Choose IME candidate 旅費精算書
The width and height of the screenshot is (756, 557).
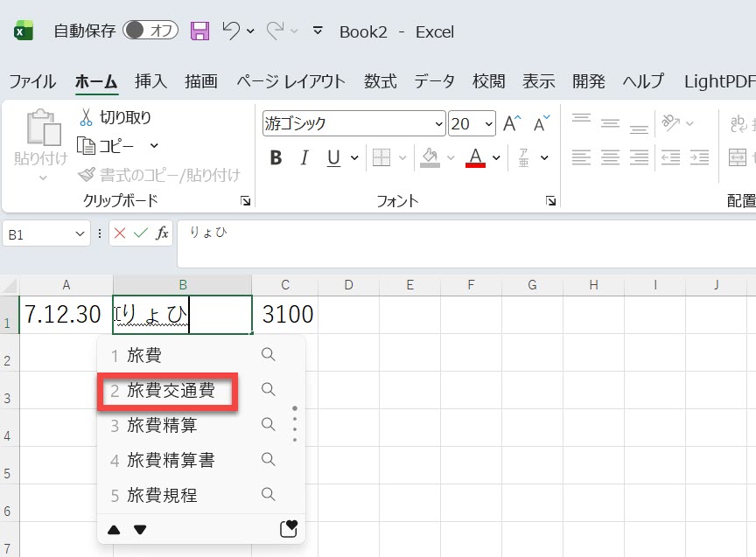coord(171,460)
